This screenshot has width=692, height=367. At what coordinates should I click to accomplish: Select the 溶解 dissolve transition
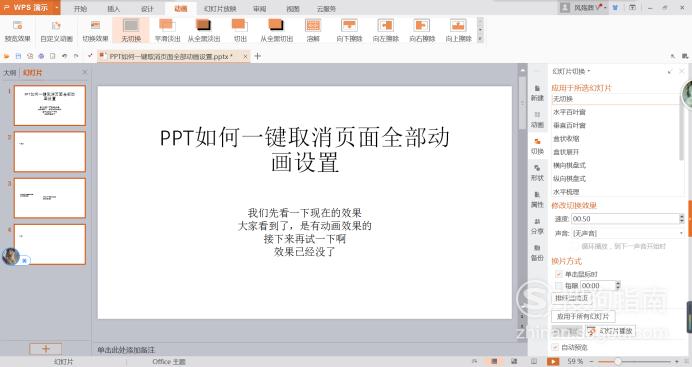[313, 30]
